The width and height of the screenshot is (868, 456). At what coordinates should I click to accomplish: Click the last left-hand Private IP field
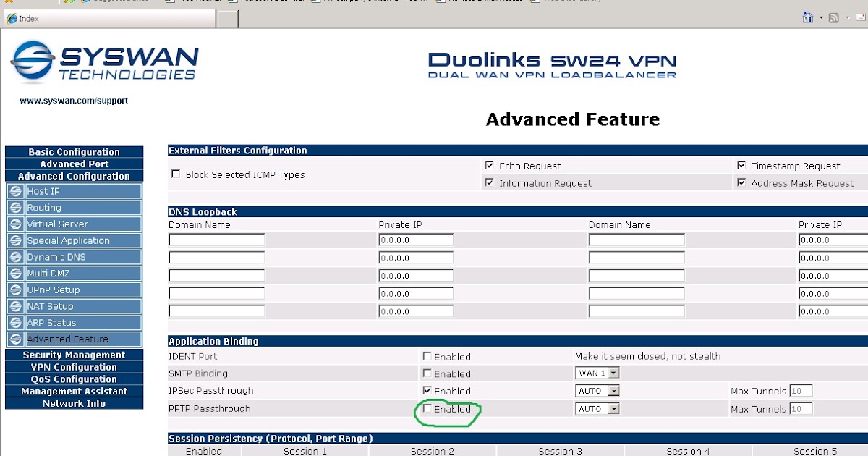(416, 311)
